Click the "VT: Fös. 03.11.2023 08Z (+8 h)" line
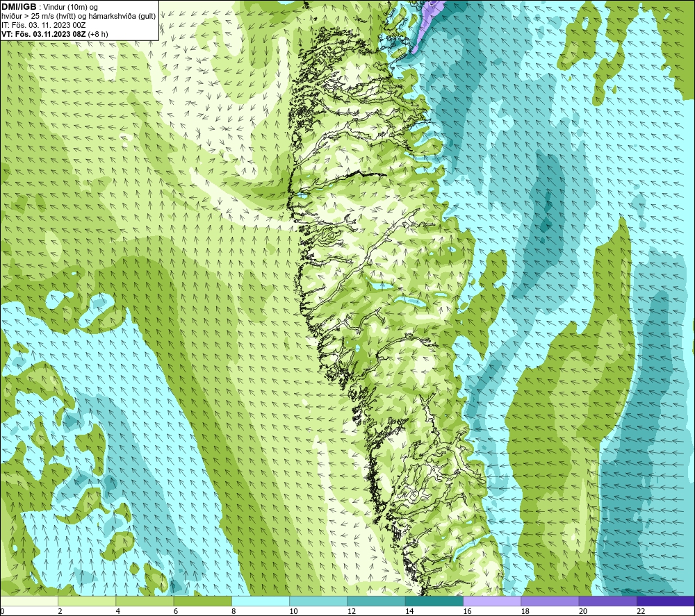This screenshot has height=616, width=695. tap(54, 34)
